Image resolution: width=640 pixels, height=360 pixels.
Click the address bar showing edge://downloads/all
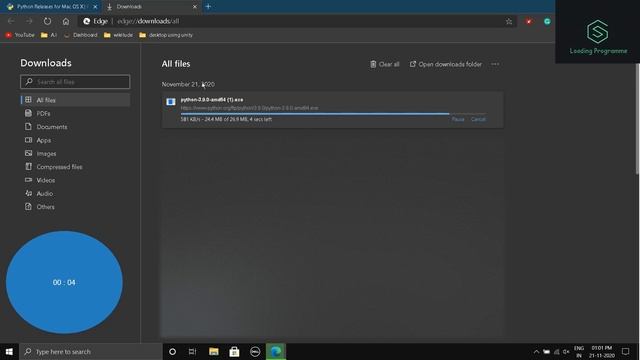click(298, 21)
